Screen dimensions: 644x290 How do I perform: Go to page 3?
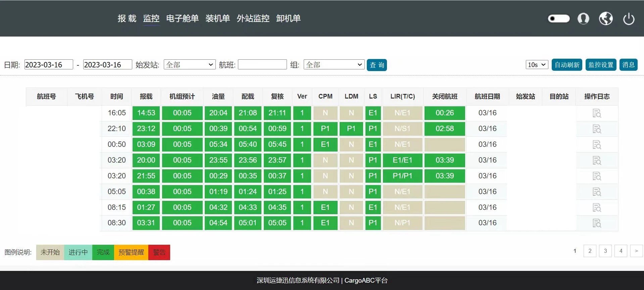[605, 251]
